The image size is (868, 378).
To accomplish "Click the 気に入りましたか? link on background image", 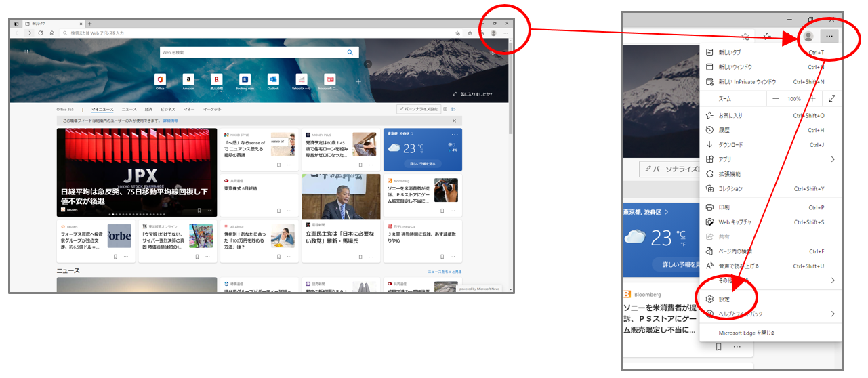I will [x=473, y=94].
